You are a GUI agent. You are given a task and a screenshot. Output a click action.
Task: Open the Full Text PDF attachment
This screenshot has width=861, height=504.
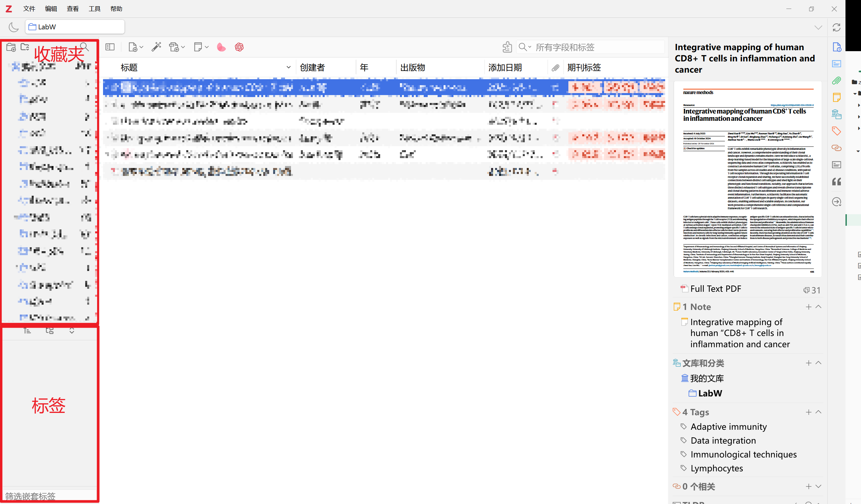click(715, 289)
